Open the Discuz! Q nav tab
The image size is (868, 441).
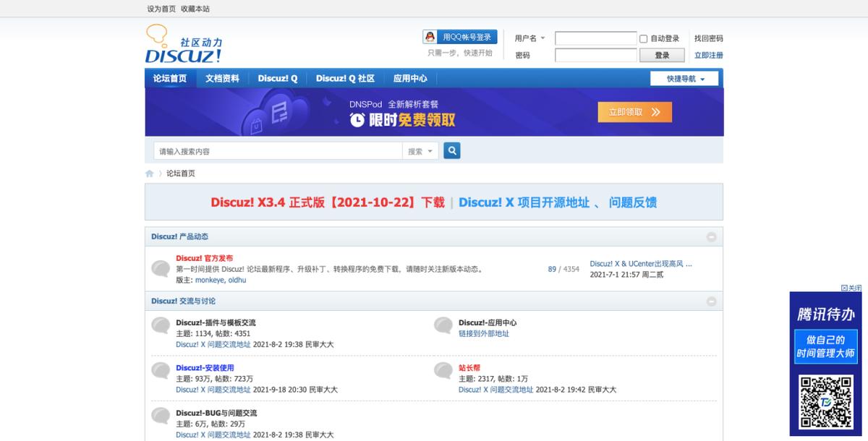point(278,79)
